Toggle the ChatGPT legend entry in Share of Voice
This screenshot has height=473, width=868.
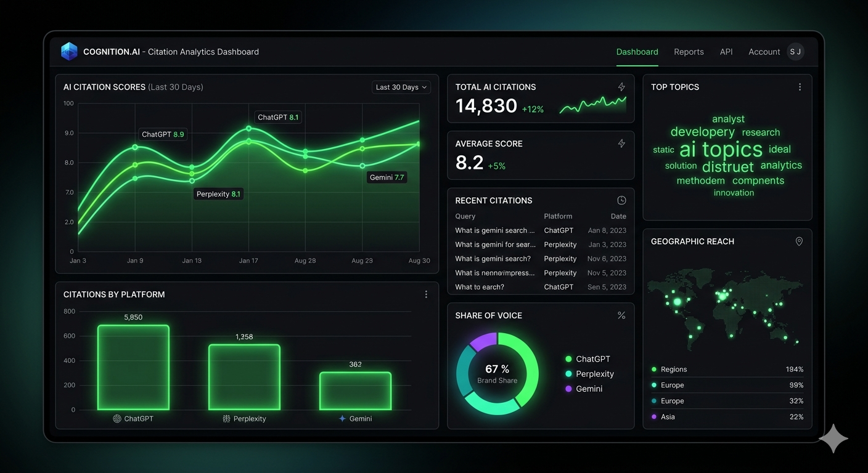pyautogui.click(x=588, y=359)
